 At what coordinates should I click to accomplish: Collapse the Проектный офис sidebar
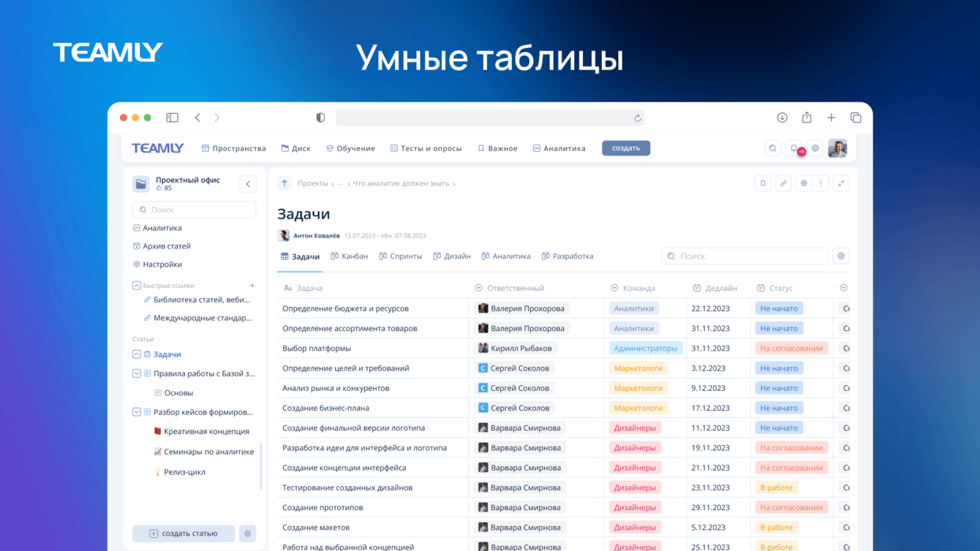pos(248,184)
